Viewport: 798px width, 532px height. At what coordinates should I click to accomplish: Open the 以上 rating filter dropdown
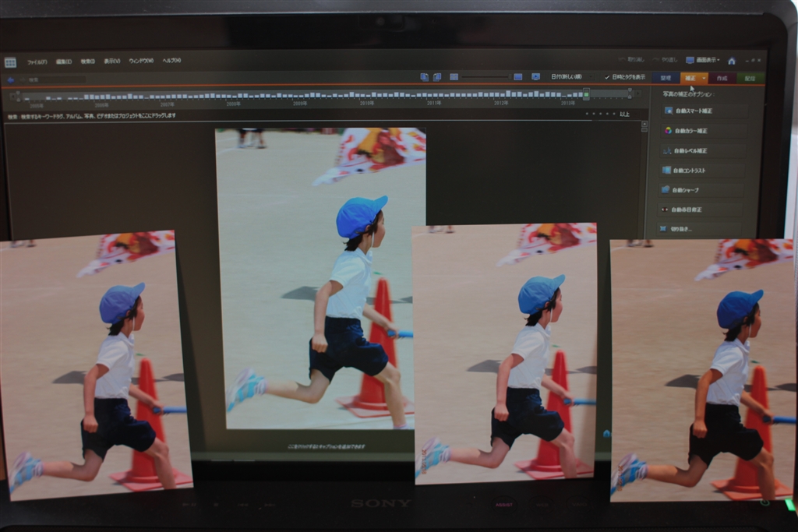pos(627,114)
